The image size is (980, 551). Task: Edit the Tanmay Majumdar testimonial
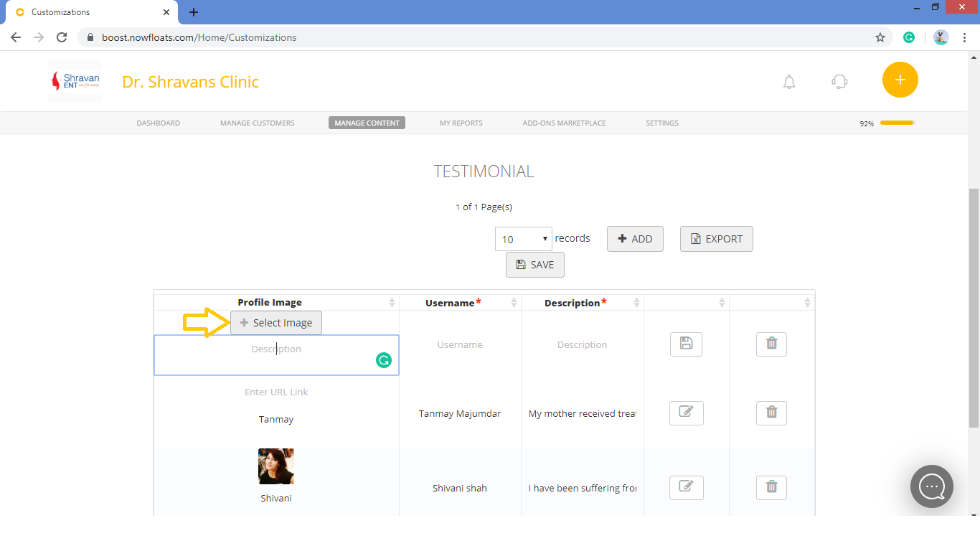[686, 413]
